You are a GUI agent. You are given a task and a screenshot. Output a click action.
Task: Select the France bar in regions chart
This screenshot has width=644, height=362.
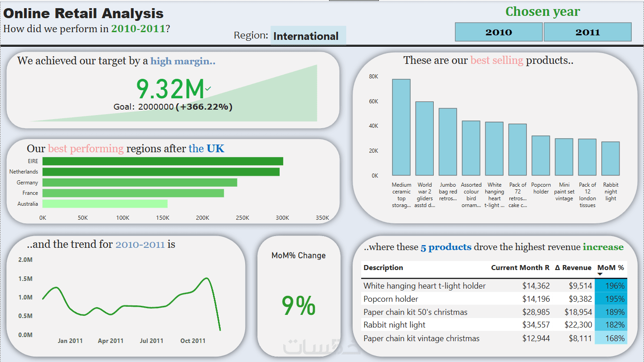click(x=133, y=193)
